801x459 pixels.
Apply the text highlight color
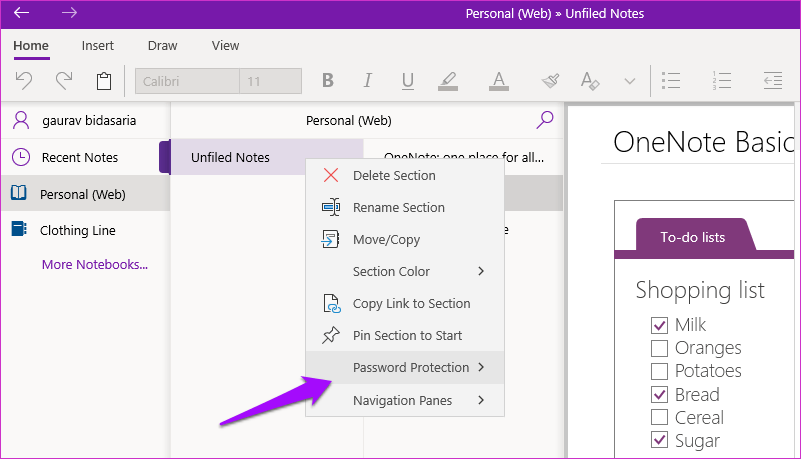(x=448, y=81)
